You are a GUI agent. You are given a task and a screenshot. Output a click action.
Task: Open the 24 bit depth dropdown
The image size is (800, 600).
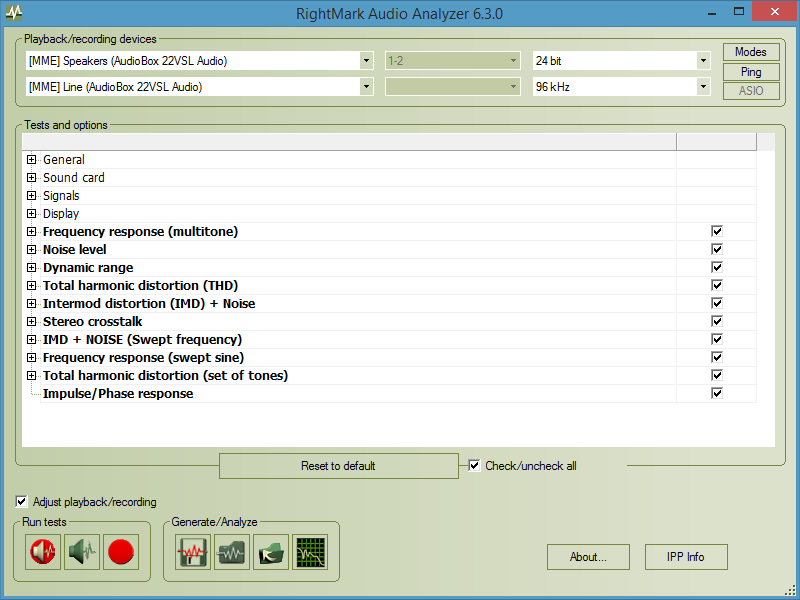[x=703, y=61]
